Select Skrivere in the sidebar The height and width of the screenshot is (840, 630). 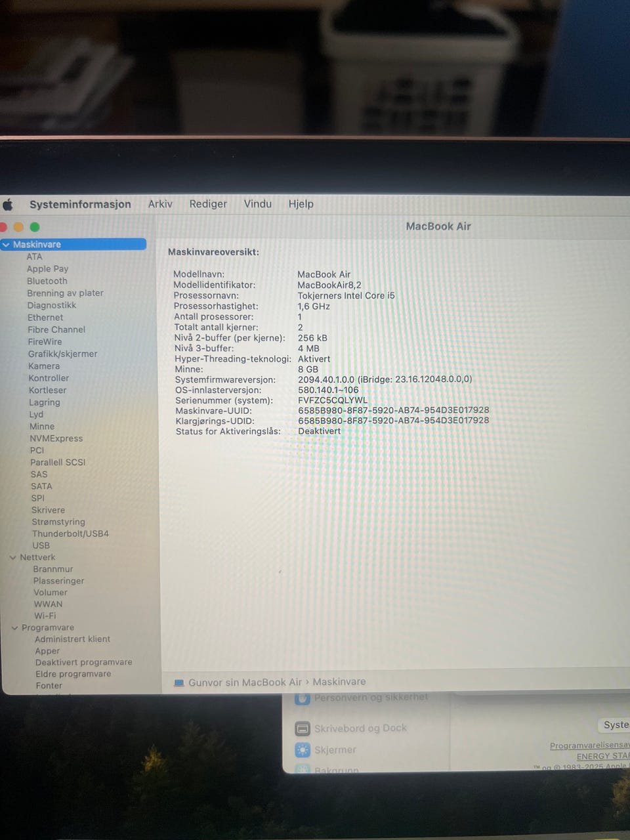[x=48, y=510]
